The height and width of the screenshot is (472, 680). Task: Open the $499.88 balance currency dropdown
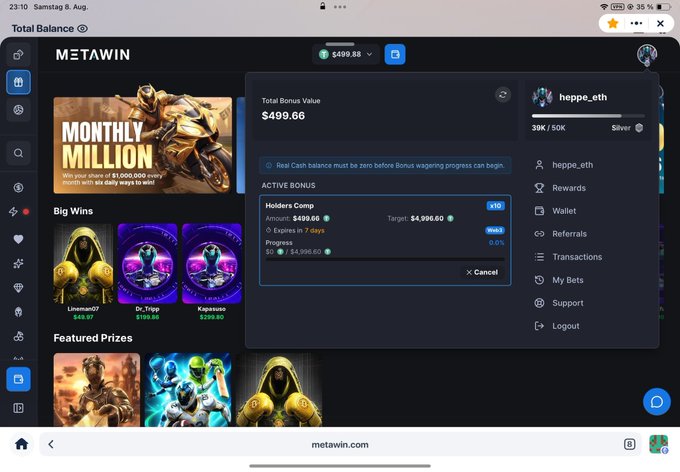tap(346, 54)
